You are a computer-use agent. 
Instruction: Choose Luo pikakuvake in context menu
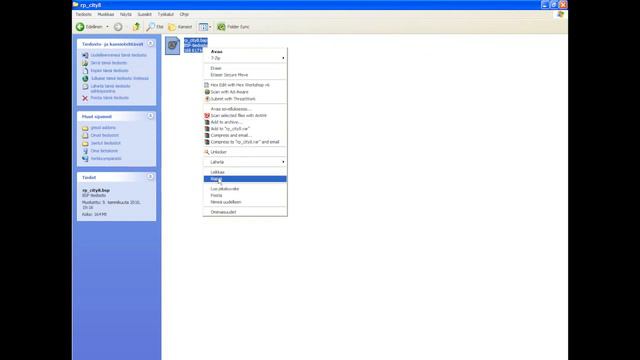tap(245, 189)
